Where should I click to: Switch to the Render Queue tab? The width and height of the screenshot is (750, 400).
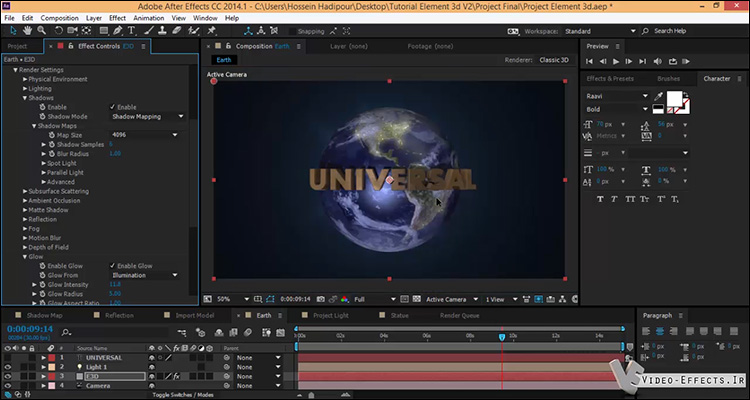[x=459, y=316]
